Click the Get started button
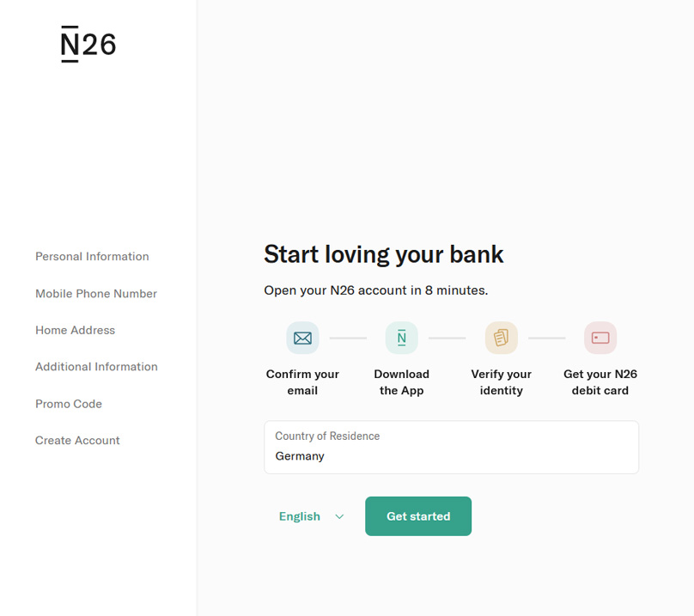The image size is (694, 616). click(418, 516)
